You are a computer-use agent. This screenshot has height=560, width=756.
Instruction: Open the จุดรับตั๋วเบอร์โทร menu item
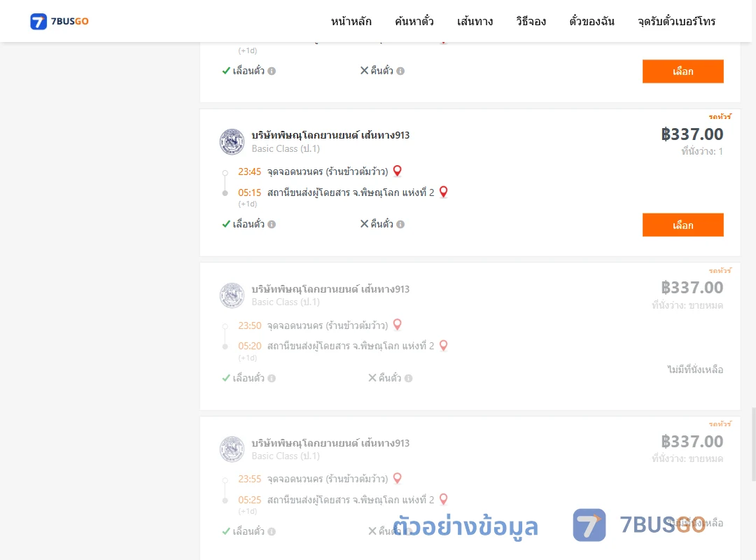[676, 21]
